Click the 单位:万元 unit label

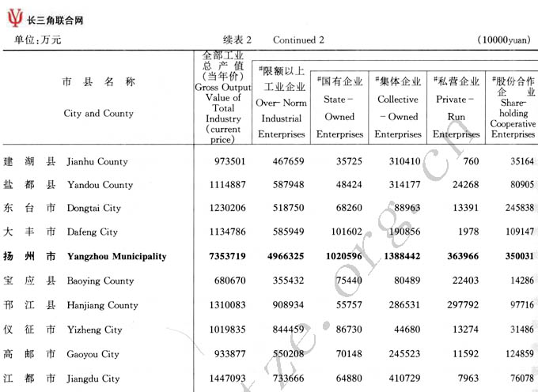(37, 40)
